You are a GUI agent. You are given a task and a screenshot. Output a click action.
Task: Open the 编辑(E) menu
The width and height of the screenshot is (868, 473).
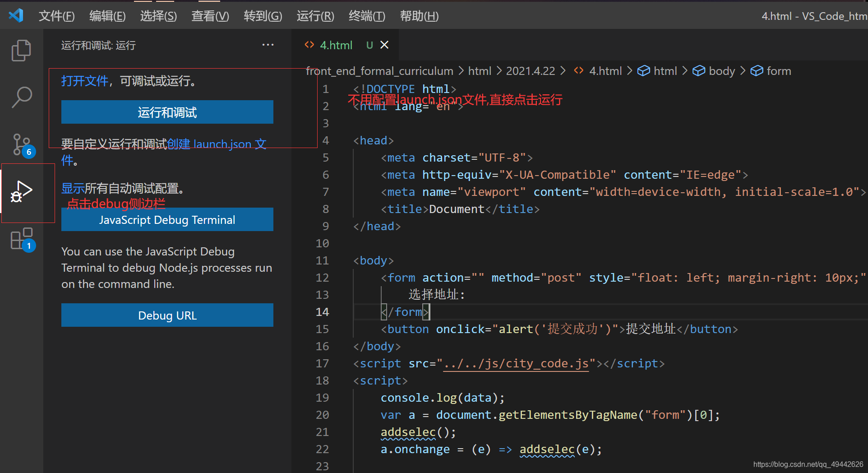click(x=107, y=16)
